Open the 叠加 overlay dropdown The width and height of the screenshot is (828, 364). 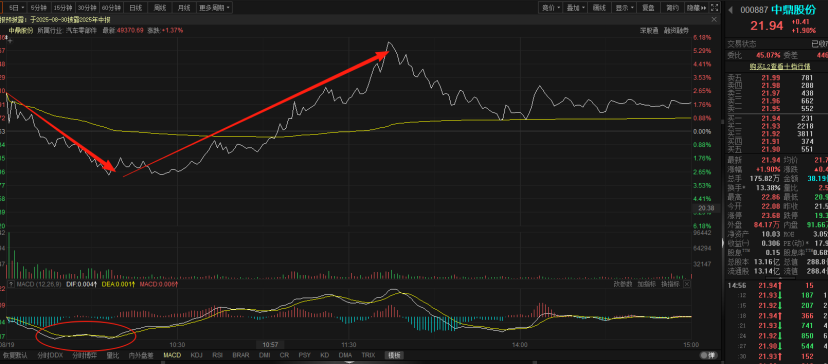tap(575, 7)
